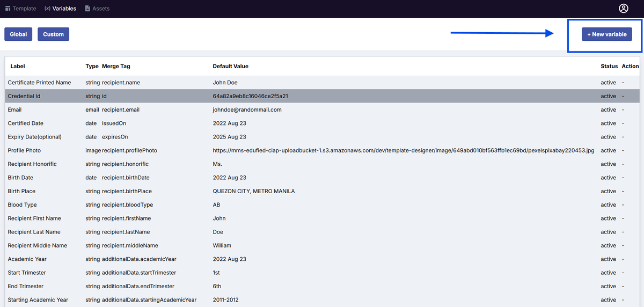Click default value 1st
Viewport: 644px width, 307px height.
click(x=217, y=273)
